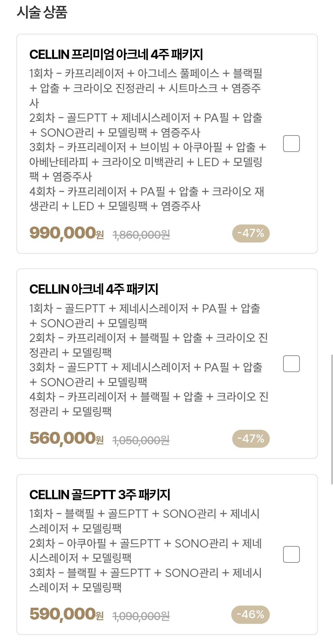Tap the -46% discount badge

pos(250,614)
